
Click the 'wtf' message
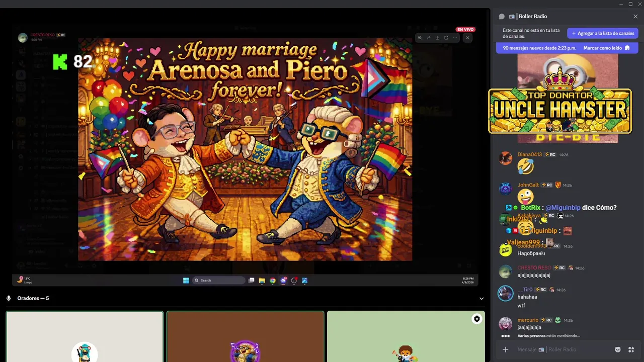[x=521, y=306]
